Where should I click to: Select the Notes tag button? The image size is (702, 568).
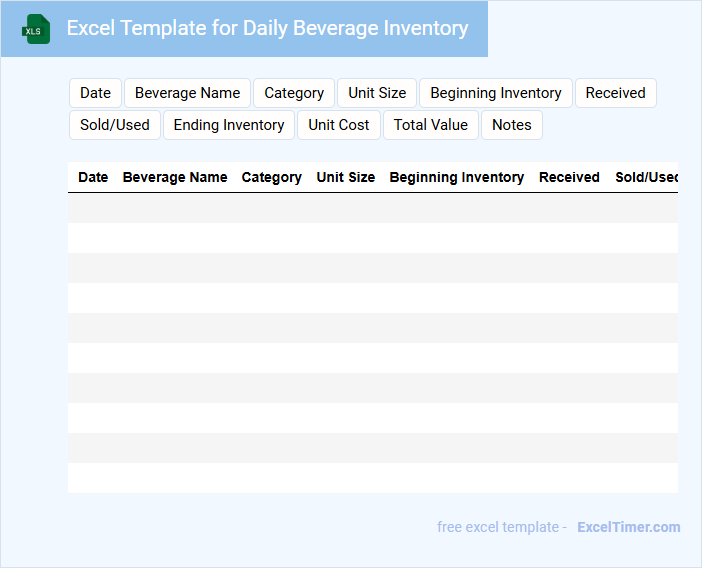(511, 125)
